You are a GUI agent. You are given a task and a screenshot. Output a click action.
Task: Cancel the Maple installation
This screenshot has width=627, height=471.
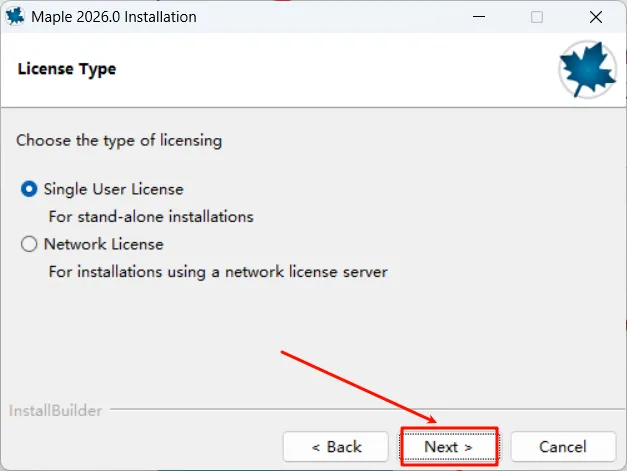point(563,447)
